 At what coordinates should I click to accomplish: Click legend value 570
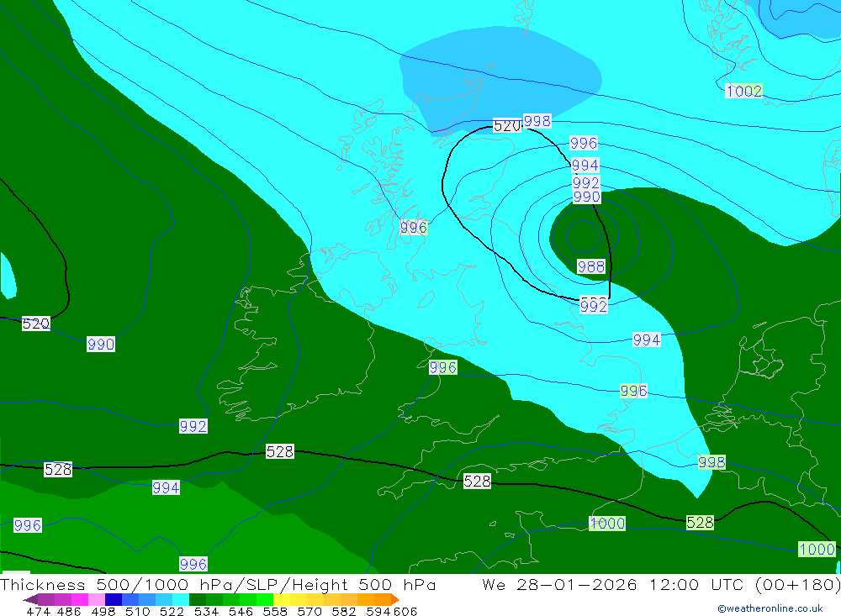309,612
